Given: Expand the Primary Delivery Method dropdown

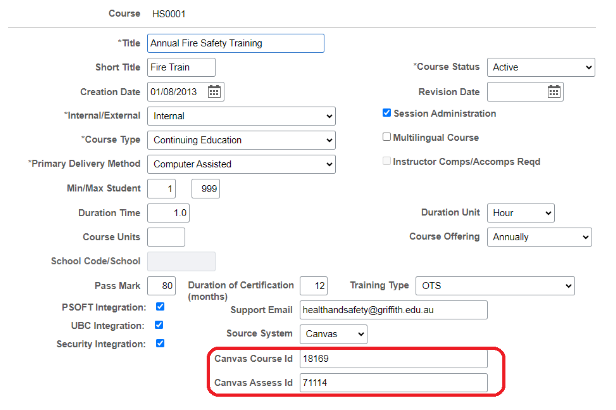Looking at the screenshot, I should tap(241, 164).
